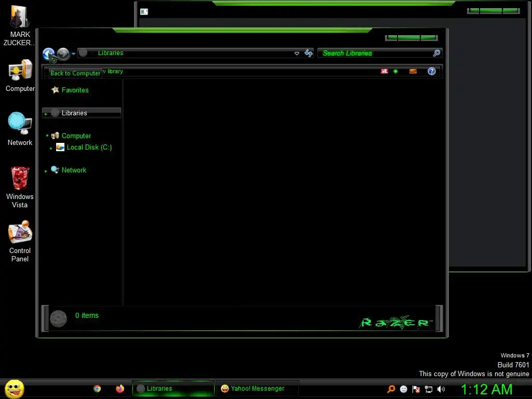The height and width of the screenshot is (399, 532).
Task: Select Network in the navigation pane
Action: [74, 170]
